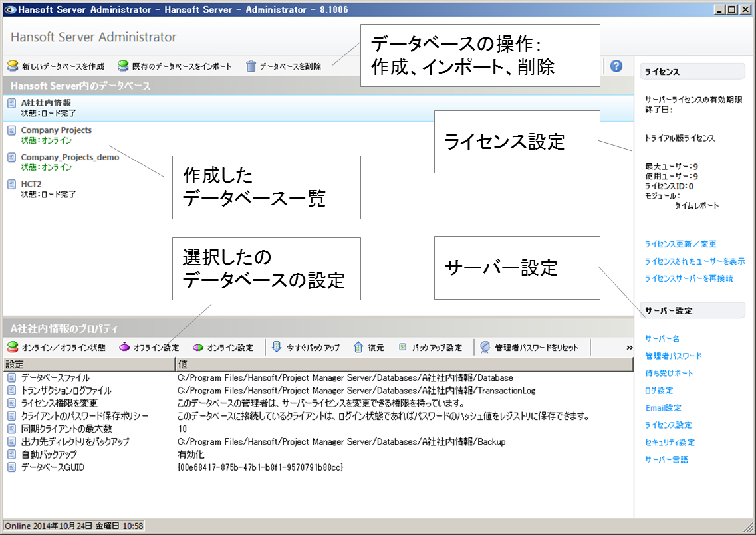The image size is (756, 535).
Task: Click the trash can delete database icon
Action: click(x=251, y=66)
